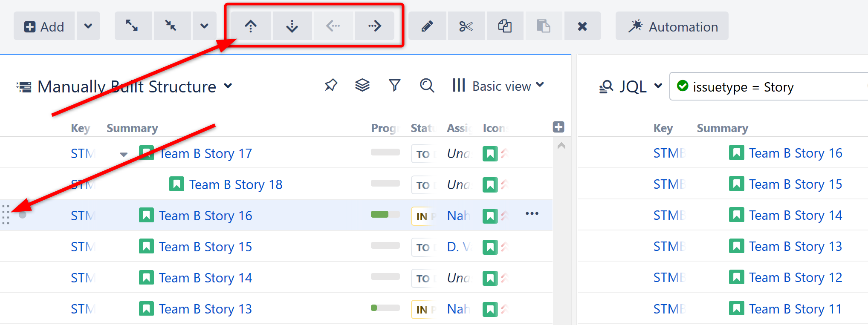The height and width of the screenshot is (325, 868).
Task: Indent item with right arrow icon
Action: click(374, 26)
